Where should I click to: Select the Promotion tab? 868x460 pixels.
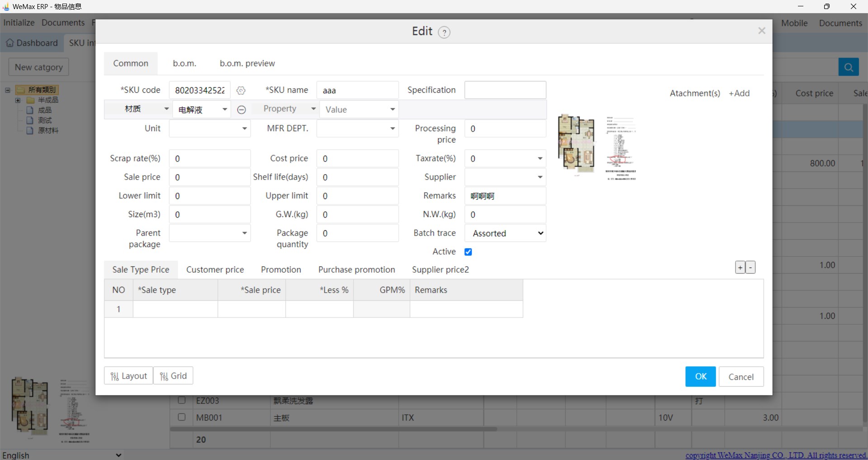tap(281, 270)
